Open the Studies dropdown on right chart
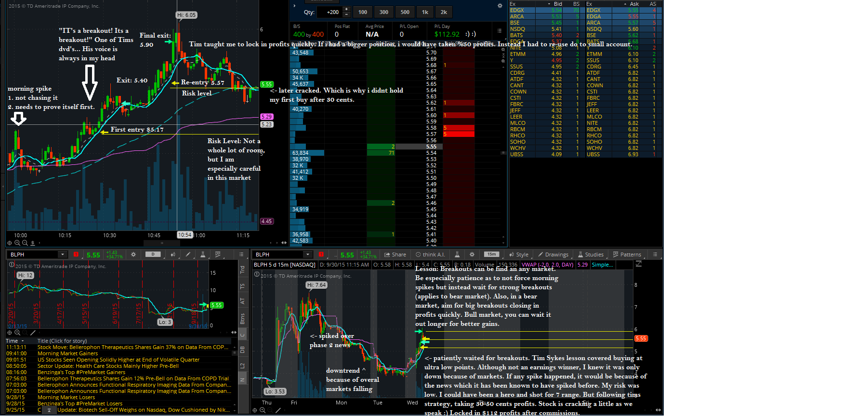Image resolution: width=868 pixels, height=417 pixels. pyautogui.click(x=591, y=255)
